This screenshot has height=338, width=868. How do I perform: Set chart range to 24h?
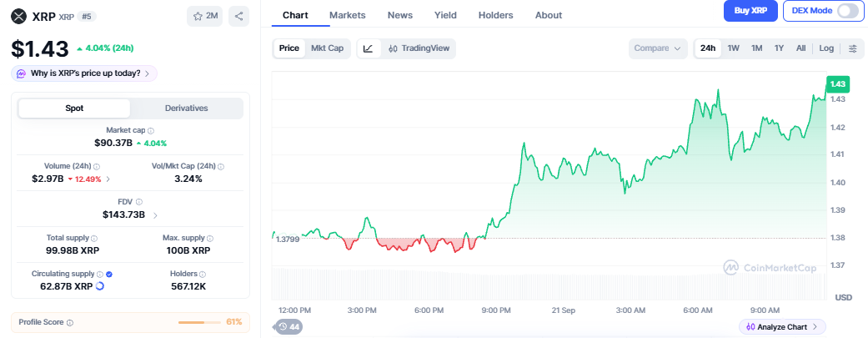click(708, 48)
